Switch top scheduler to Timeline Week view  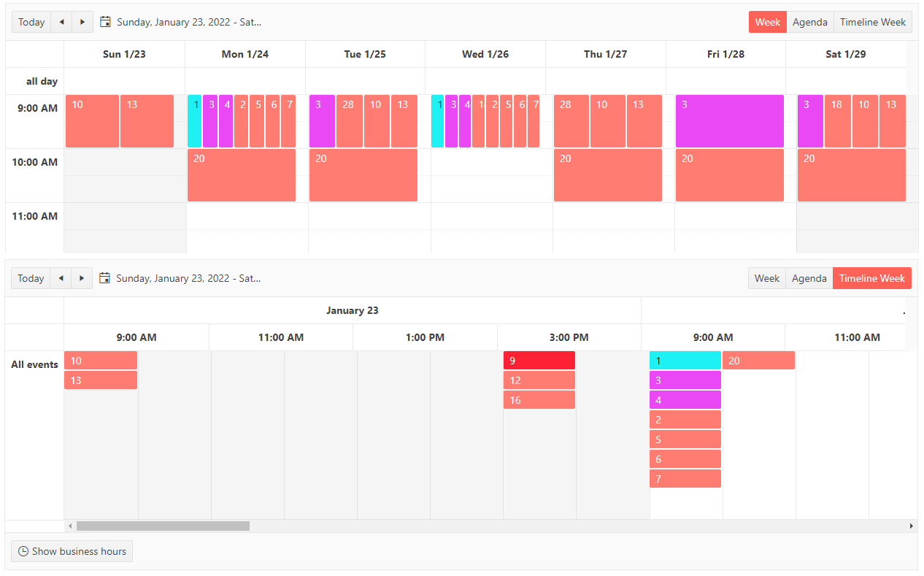(x=872, y=22)
